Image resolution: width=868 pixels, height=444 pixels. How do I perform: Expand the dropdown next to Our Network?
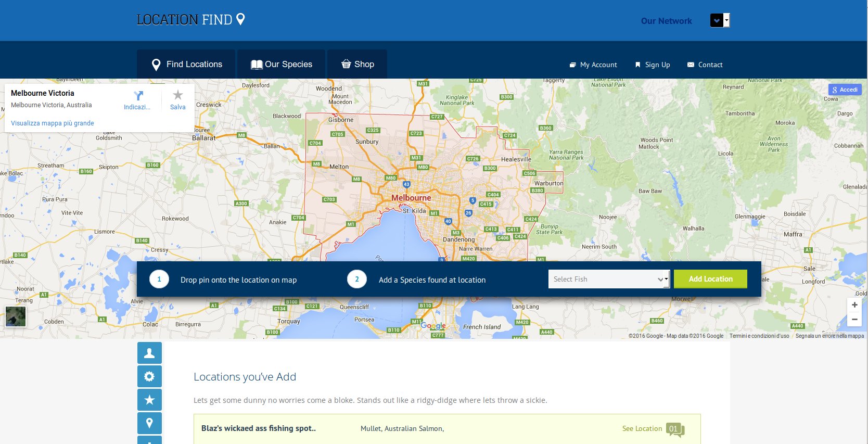(x=720, y=21)
